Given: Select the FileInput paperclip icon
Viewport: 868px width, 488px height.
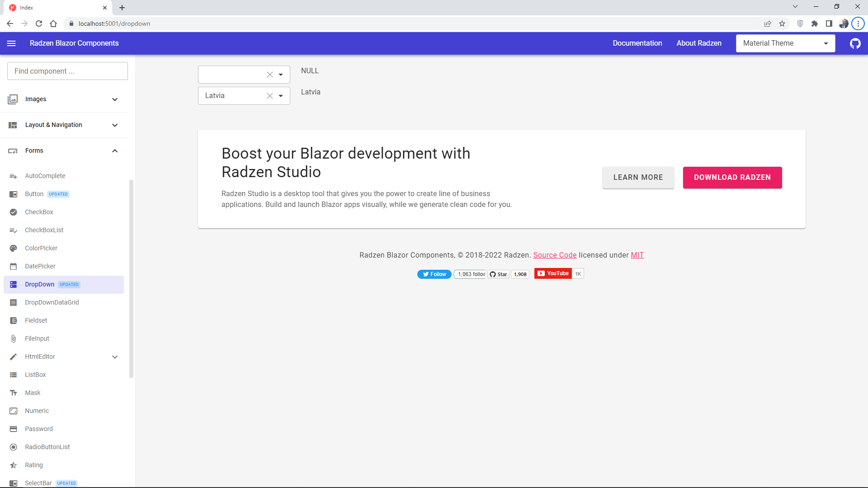Looking at the screenshot, I should coord(13,338).
